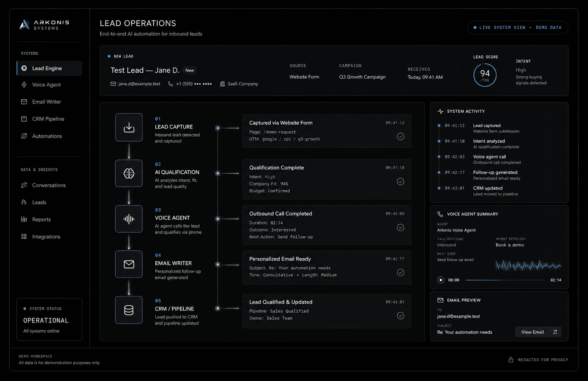Viewport: 588px width, 381px height.
Task: Click the building icon beside SaaS Company
Action: [223, 84]
